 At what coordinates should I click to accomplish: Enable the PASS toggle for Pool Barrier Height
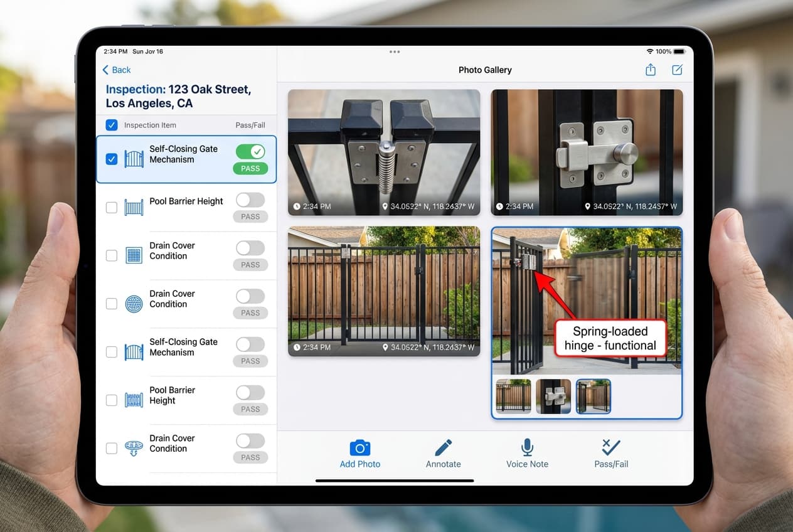tap(250, 199)
